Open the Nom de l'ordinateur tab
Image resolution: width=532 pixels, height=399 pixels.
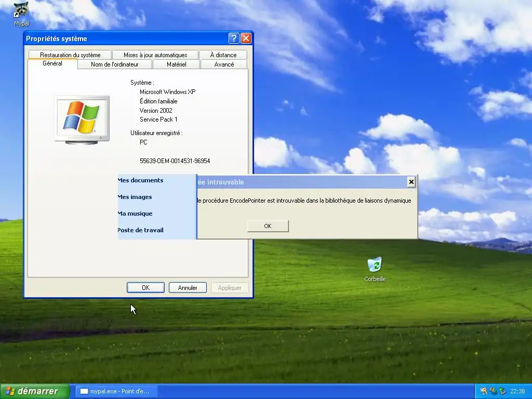click(x=115, y=64)
